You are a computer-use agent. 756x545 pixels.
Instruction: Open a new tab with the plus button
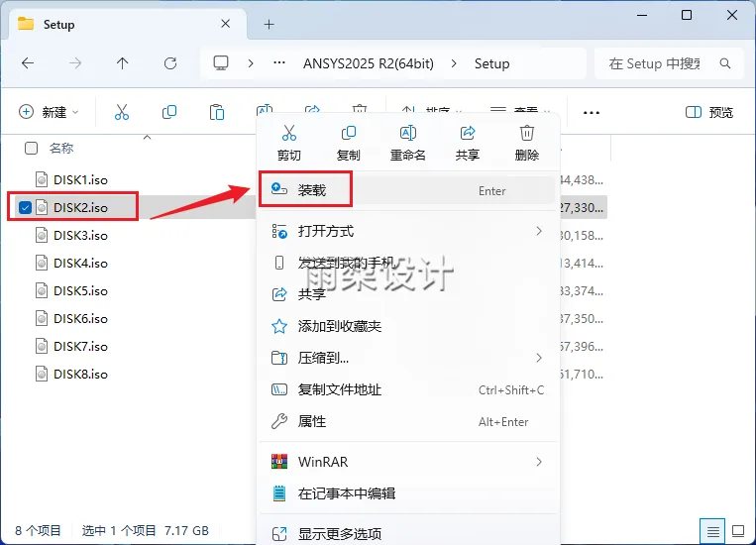[x=270, y=24]
